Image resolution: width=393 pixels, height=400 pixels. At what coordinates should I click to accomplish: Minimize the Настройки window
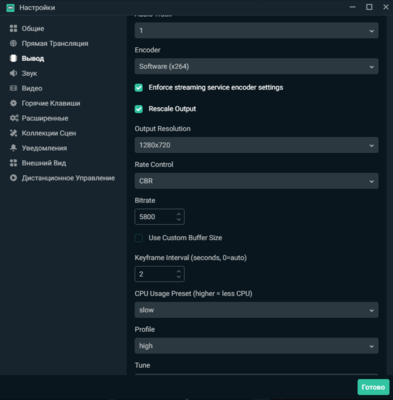[353, 7]
